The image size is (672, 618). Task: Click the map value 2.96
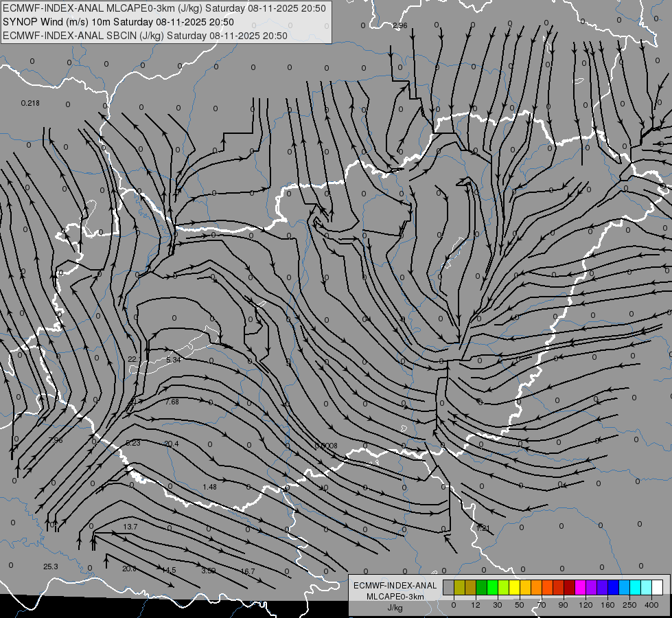pyautogui.click(x=400, y=25)
